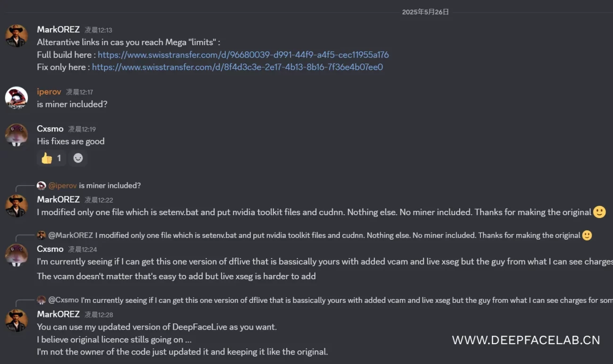
Task: Open the add reaction smiley button
Action: (x=78, y=158)
